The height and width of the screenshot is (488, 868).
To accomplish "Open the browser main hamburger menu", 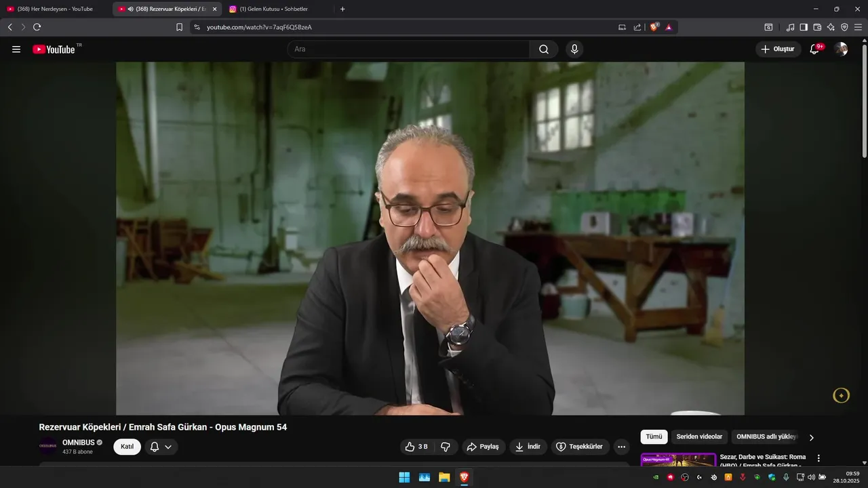I will coord(859,27).
